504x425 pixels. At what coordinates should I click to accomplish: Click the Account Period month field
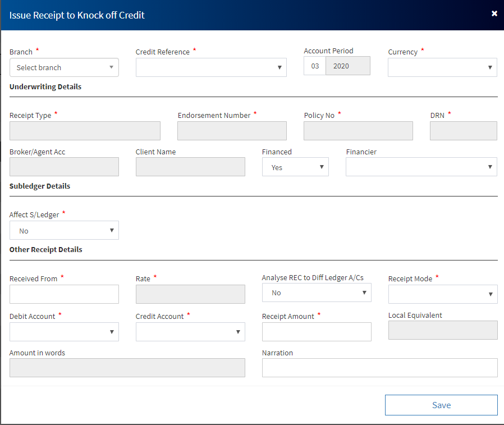point(315,66)
